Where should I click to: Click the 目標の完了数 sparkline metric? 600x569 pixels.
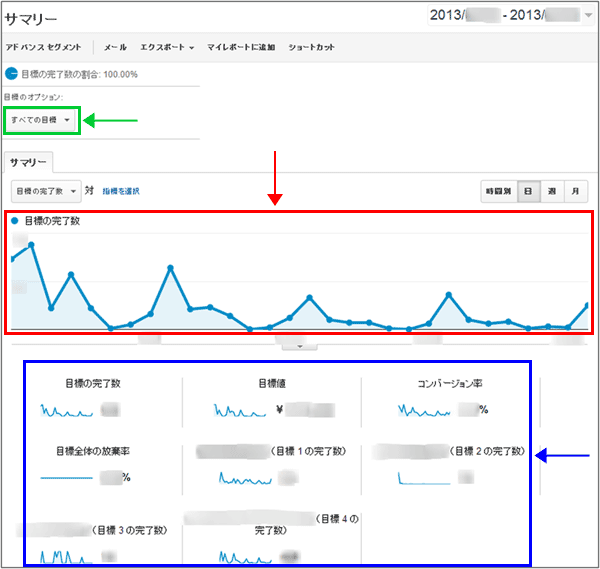pos(67,411)
